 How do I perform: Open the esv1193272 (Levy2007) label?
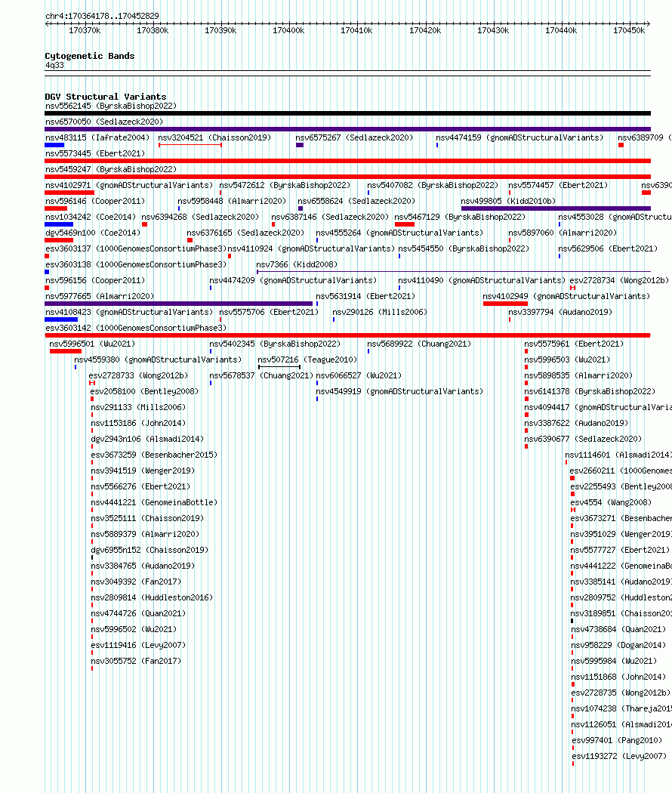click(619, 756)
